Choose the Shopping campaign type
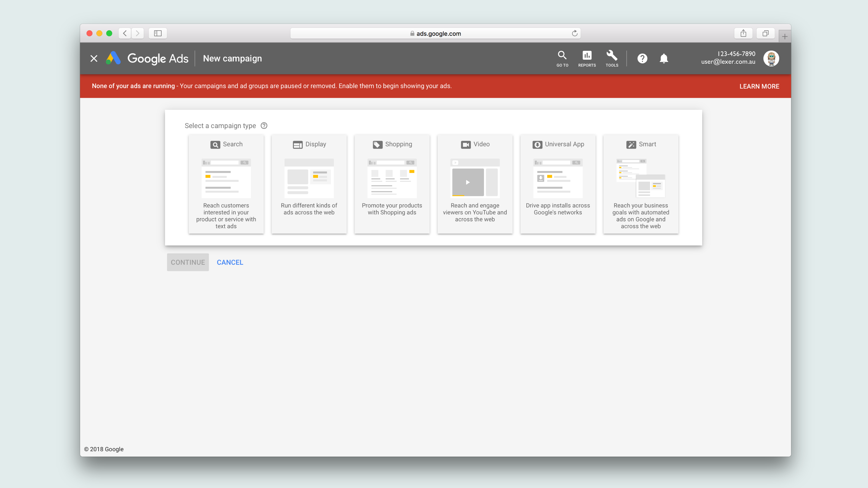Image resolution: width=868 pixels, height=488 pixels. (392, 184)
